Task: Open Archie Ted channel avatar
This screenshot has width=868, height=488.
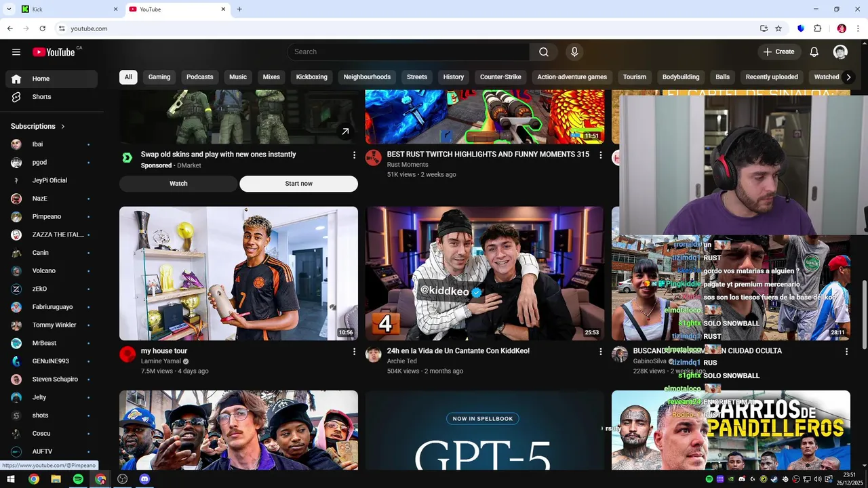Action: pyautogui.click(x=374, y=354)
